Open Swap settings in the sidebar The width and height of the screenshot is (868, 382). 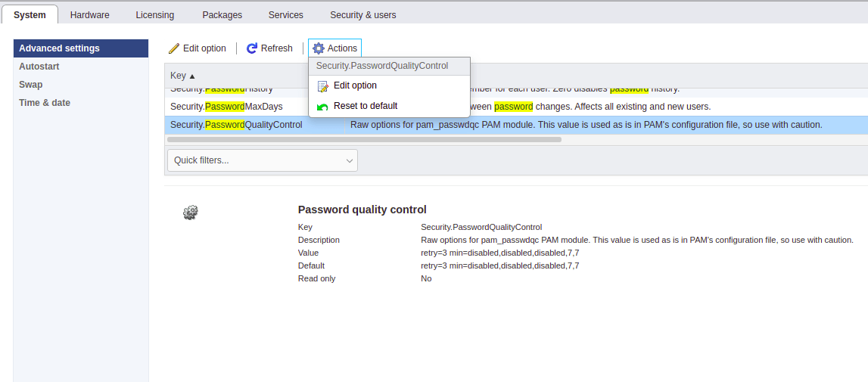pos(31,85)
